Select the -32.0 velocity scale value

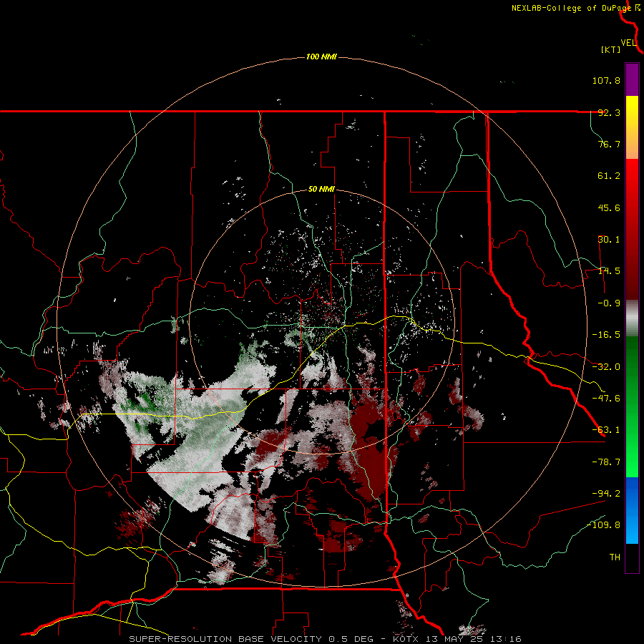click(x=606, y=367)
